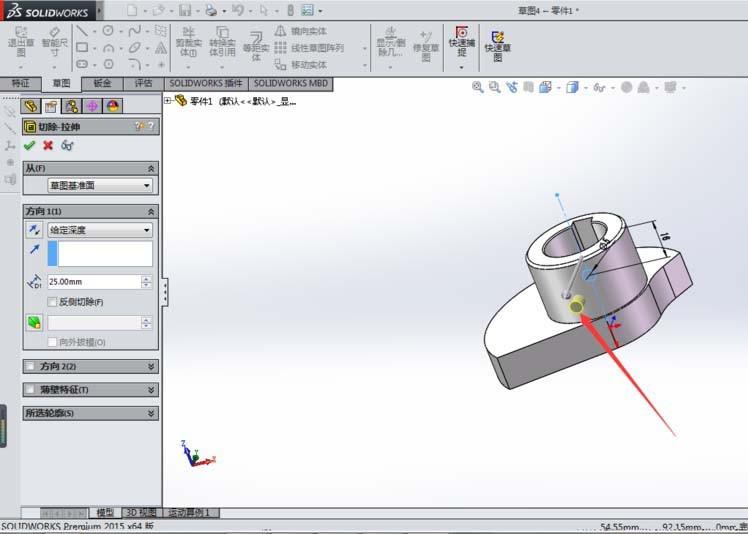The image size is (748, 534).
Task: Switch to 特征 ribbon tab
Action: 21,84
